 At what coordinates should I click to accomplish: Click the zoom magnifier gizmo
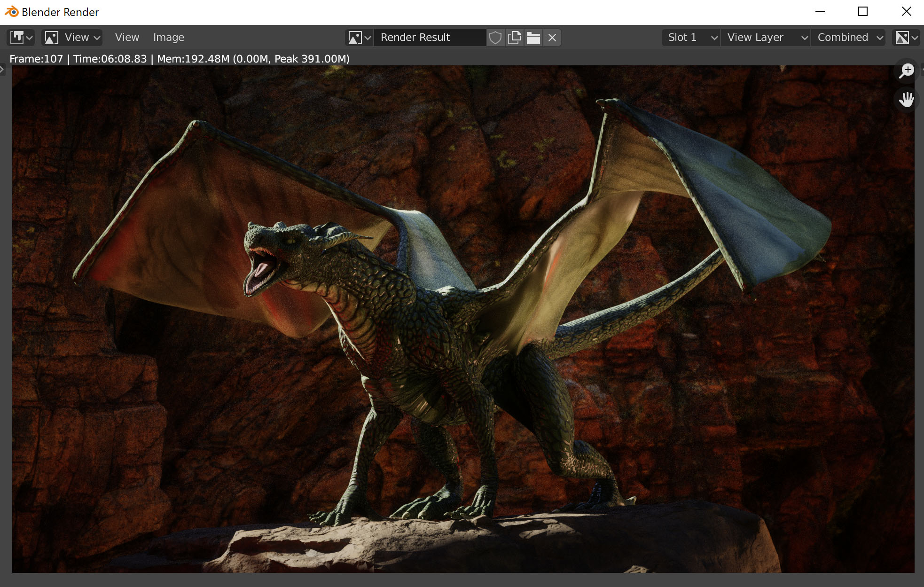point(906,71)
